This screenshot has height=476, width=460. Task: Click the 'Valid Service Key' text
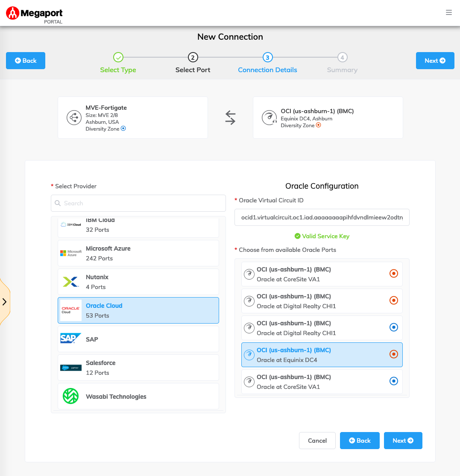(x=325, y=236)
